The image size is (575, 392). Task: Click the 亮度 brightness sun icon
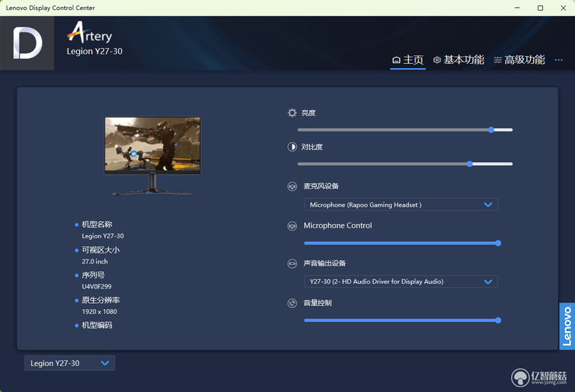click(292, 113)
